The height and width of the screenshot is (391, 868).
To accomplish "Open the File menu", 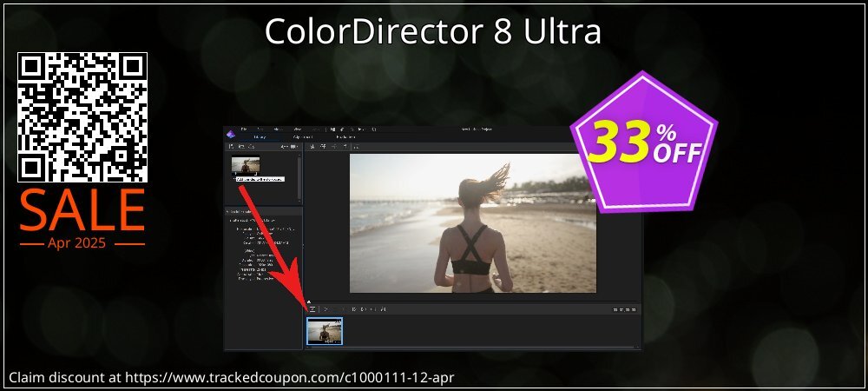I will point(244,129).
